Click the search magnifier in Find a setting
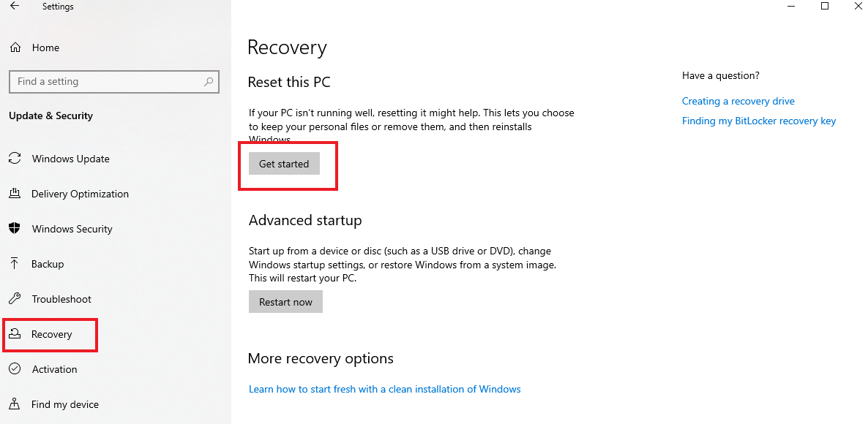The width and height of the screenshot is (868, 424). (209, 81)
